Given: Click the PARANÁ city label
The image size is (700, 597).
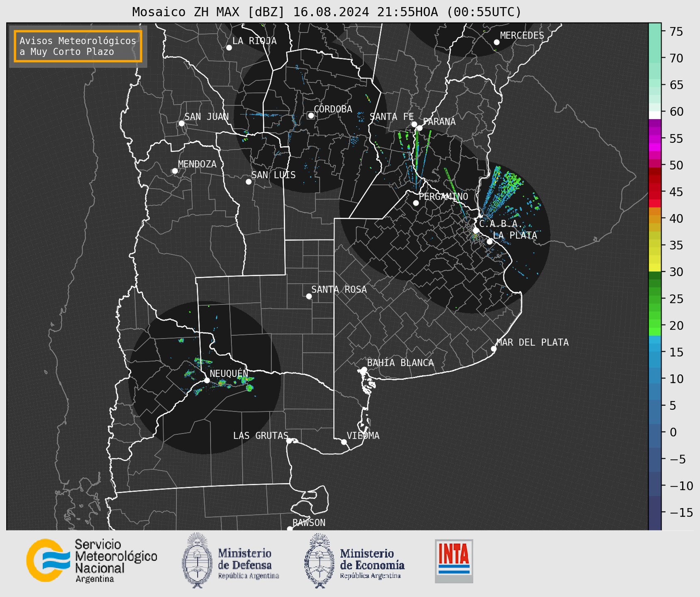Looking at the screenshot, I should [439, 122].
